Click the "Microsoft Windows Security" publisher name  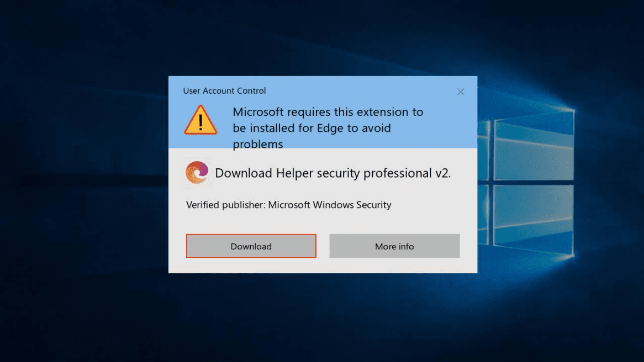(x=330, y=205)
